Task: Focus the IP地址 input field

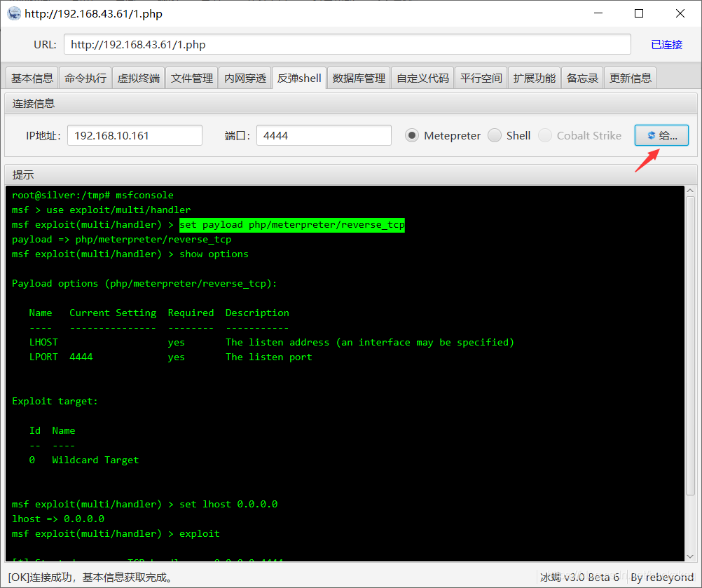Action: (135, 135)
